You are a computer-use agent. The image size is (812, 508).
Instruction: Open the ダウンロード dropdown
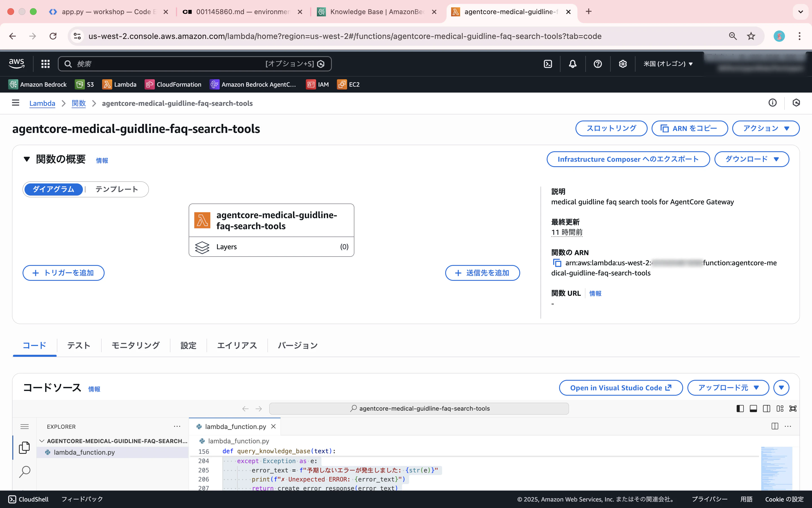(752, 159)
